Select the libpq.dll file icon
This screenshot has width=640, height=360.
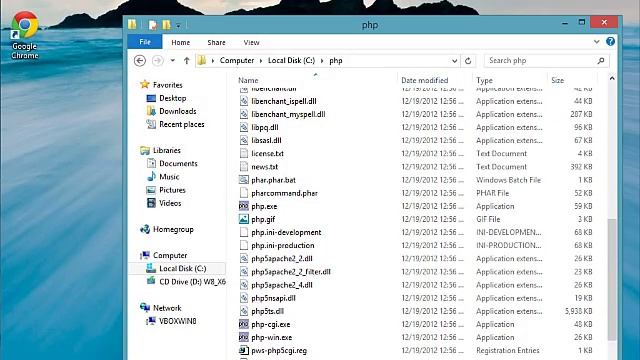[x=244, y=127]
